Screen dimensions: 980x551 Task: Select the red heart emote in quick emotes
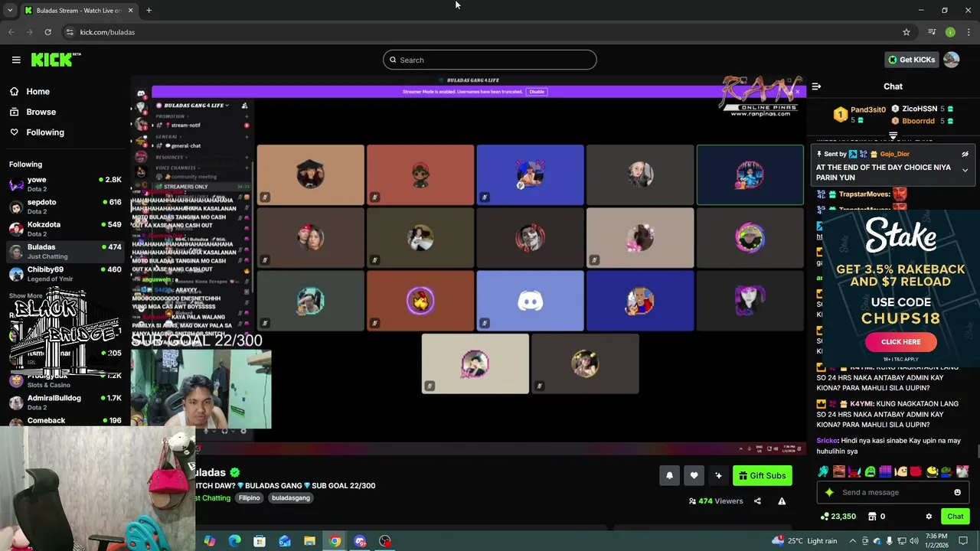[x=916, y=471]
